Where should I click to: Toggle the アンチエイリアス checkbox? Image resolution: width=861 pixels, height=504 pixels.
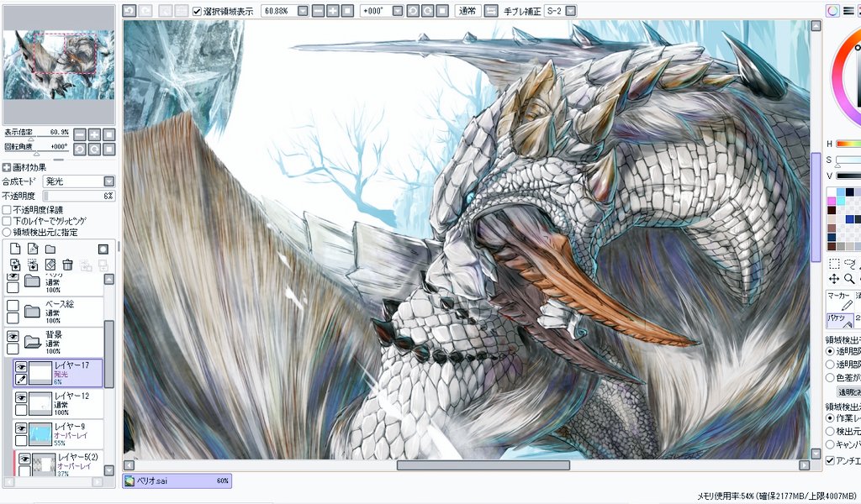830,460
